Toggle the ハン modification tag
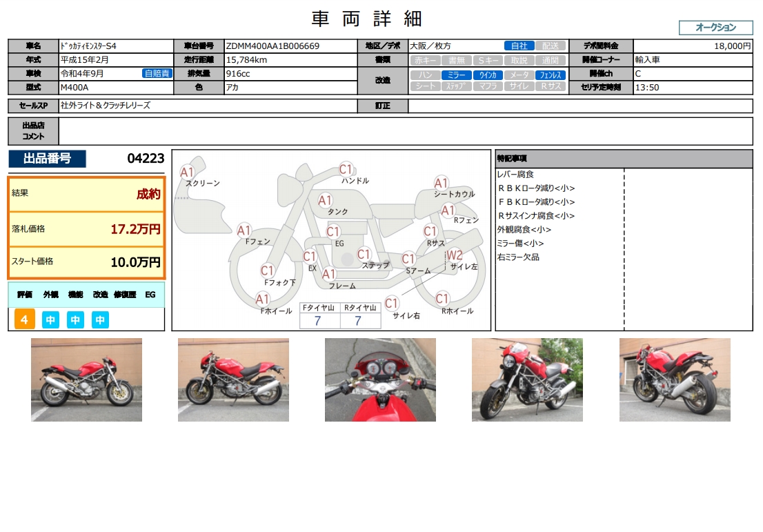 point(425,75)
